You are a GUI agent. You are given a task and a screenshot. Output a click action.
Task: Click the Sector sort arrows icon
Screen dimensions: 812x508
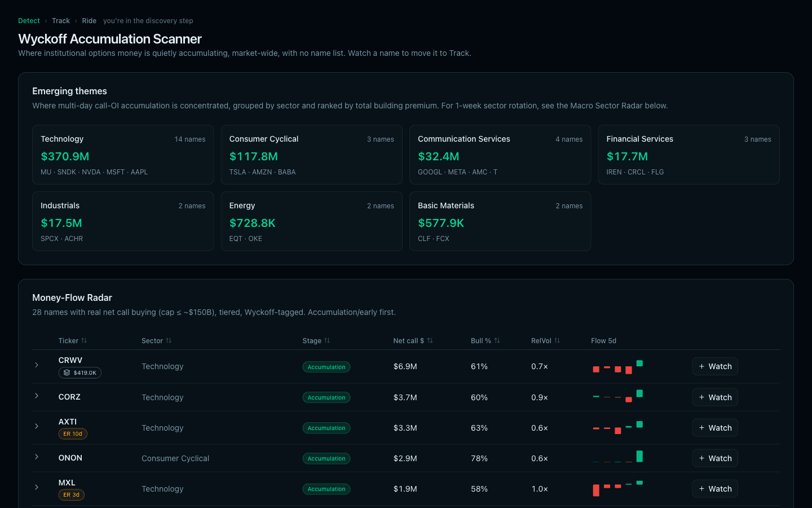coord(169,340)
